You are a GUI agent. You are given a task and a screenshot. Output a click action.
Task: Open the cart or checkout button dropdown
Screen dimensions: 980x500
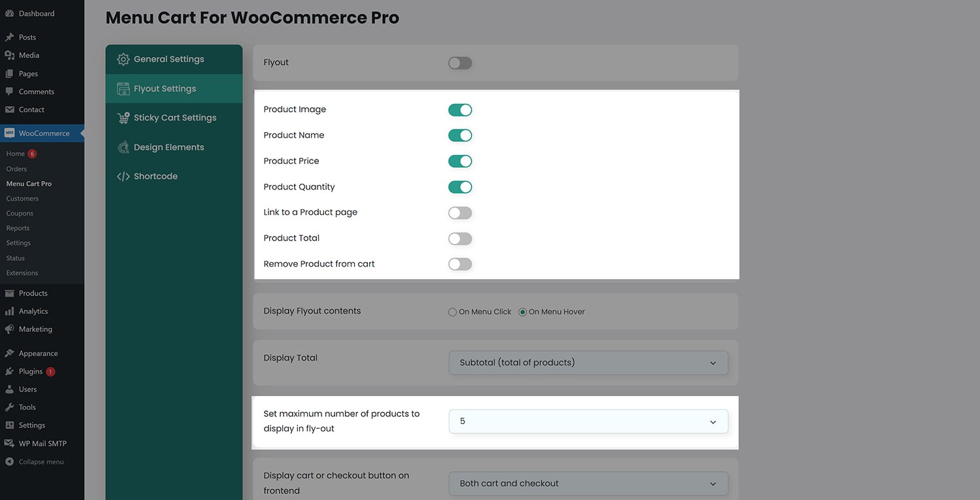point(588,484)
